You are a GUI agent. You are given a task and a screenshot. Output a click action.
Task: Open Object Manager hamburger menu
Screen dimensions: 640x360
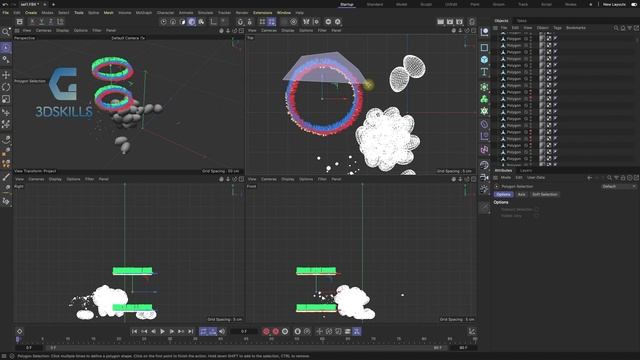495,28
